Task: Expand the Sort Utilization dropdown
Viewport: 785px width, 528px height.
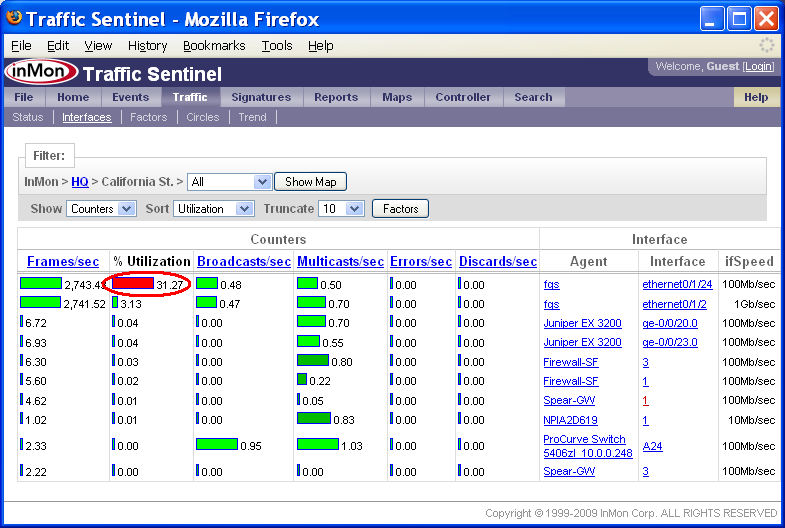Action: [214, 209]
